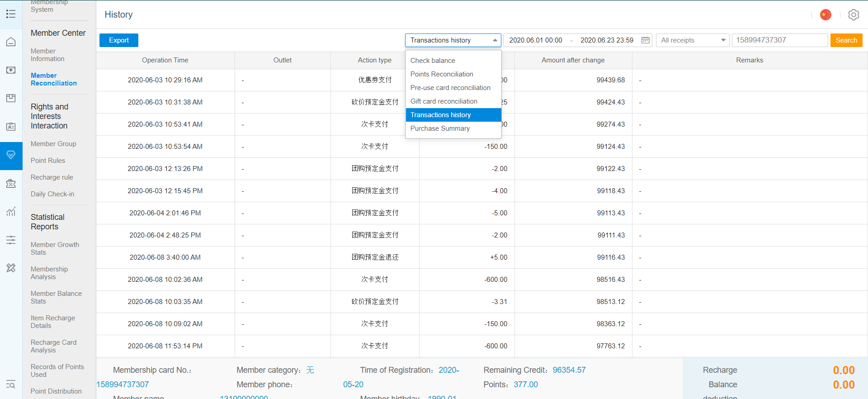This screenshot has height=399, width=868.
Task: Select the membership diamond sidebar icon
Action: point(11,155)
